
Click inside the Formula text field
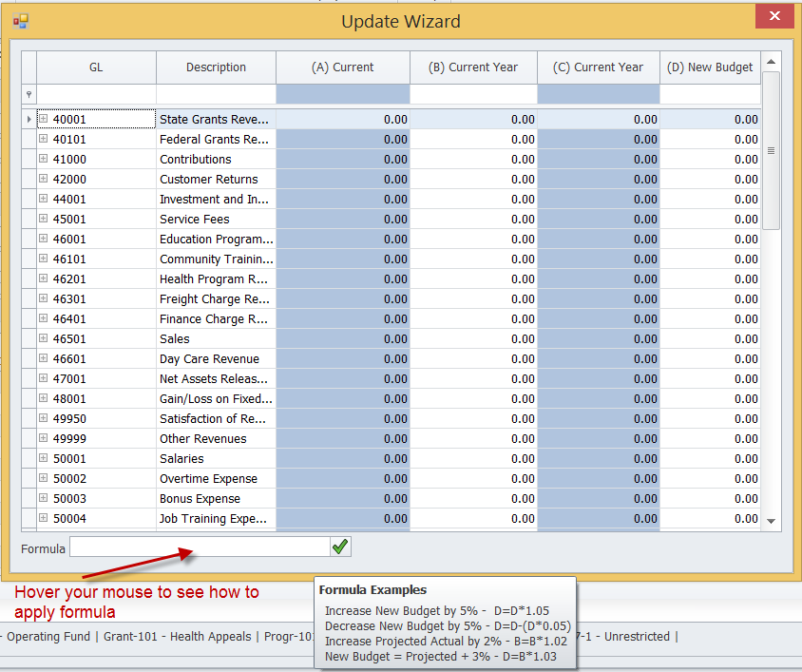pos(200,547)
